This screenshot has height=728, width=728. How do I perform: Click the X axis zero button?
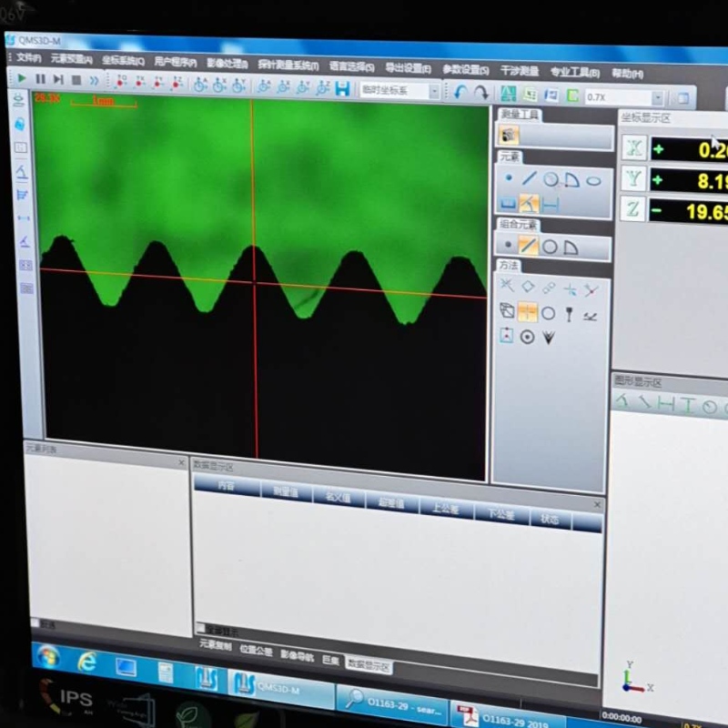pos(633,148)
